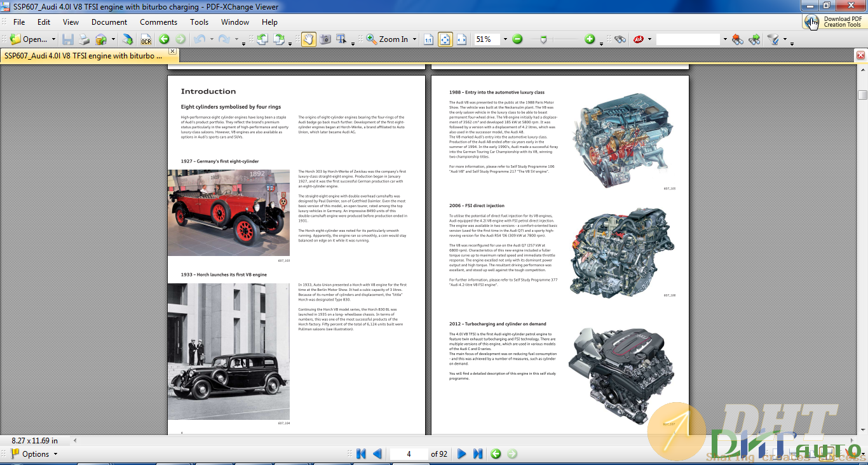This screenshot has width=868, height=465.
Task: Expand the search filter options arrow
Action: click(784, 39)
